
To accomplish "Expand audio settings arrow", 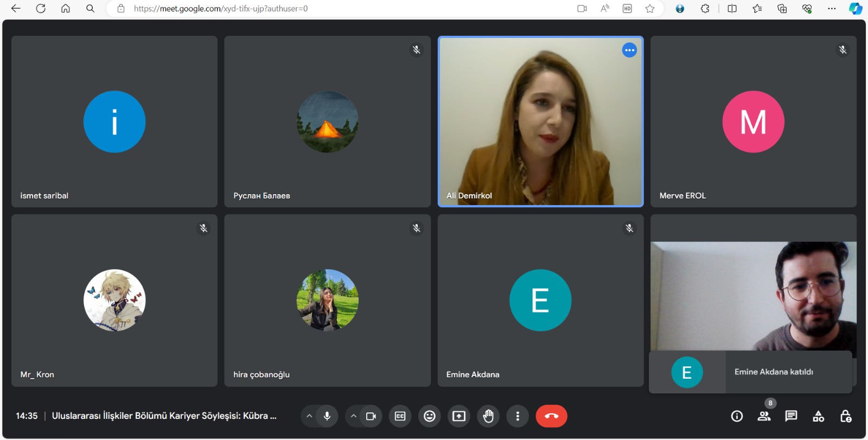I will 309,416.
